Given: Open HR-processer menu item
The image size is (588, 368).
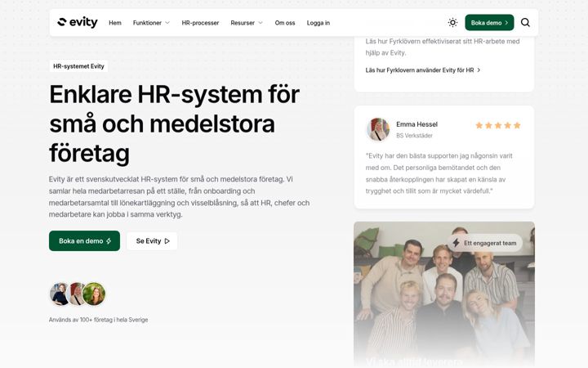Looking at the screenshot, I should 200,23.
